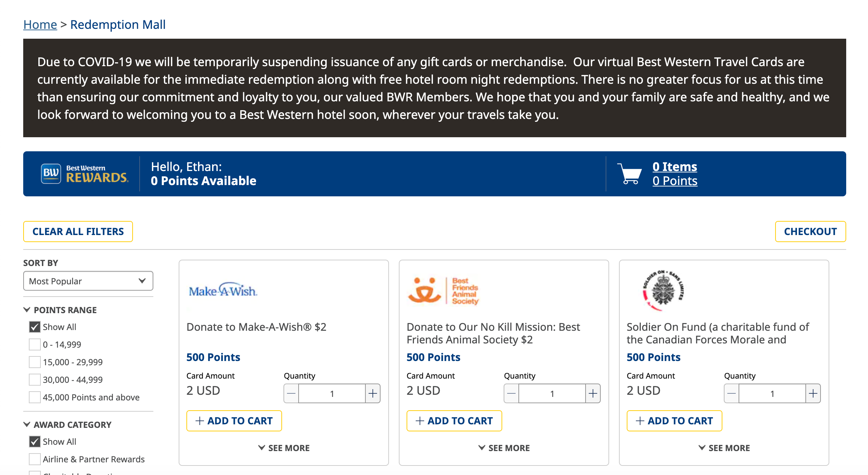The width and height of the screenshot is (868, 475).
Task: Decrease quantity for Best Friends Animal Society
Action: pos(511,393)
